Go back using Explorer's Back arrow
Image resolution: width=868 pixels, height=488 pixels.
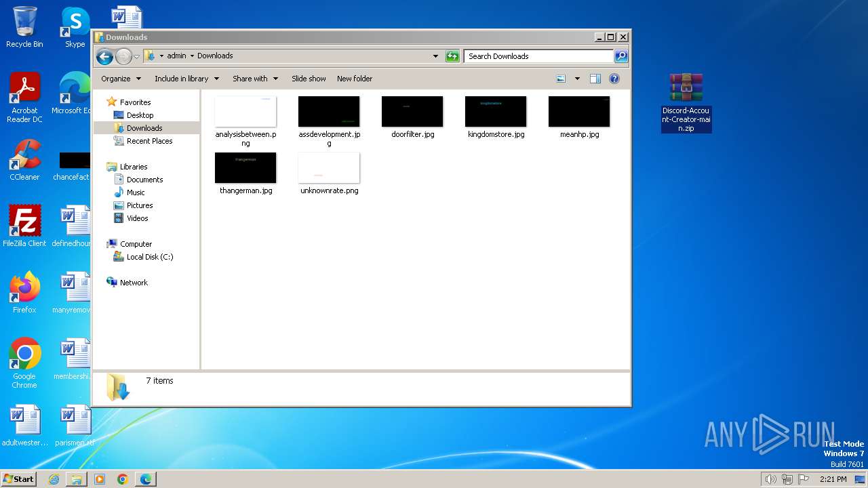[x=104, y=56]
